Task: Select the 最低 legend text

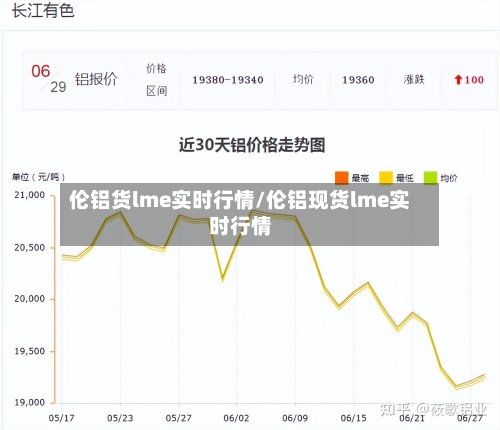Action: tap(405, 178)
